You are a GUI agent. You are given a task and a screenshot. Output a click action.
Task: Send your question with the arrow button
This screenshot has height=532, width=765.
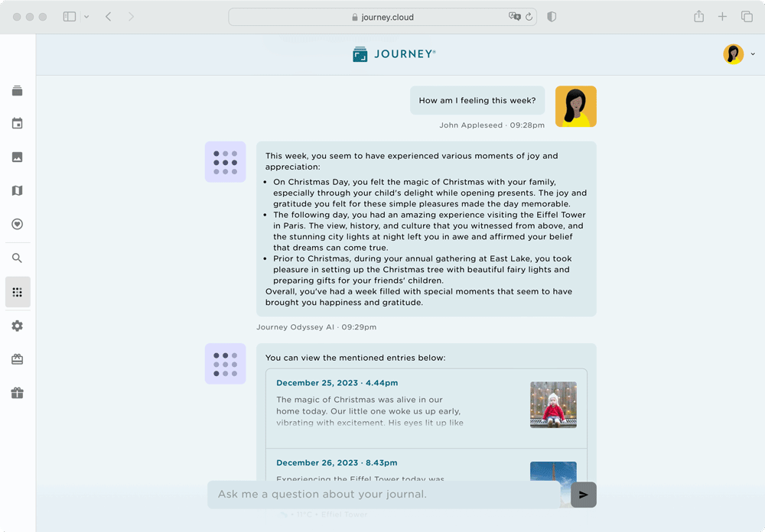pyautogui.click(x=583, y=495)
